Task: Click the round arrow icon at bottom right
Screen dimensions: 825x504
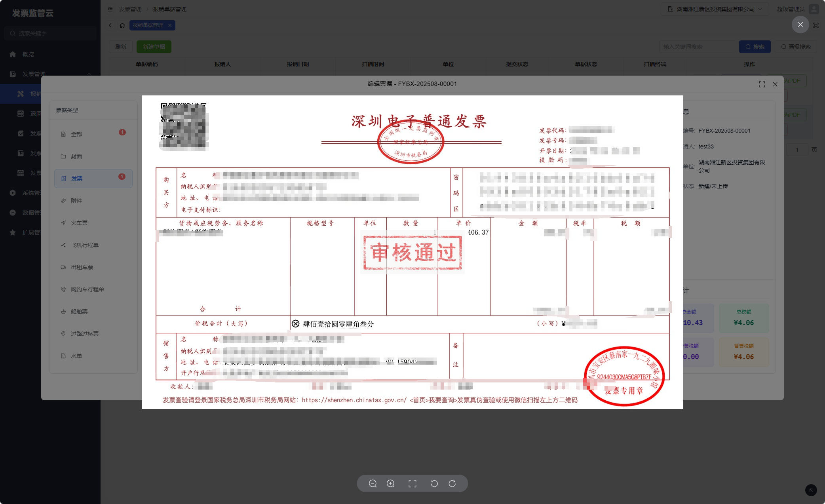Action: click(811, 490)
